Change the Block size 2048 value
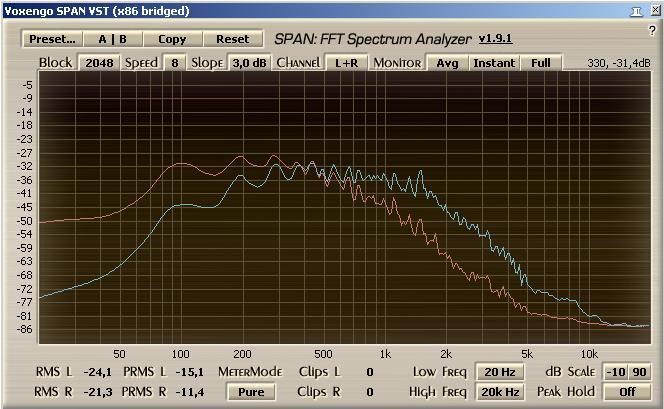This screenshot has width=664, height=409. [99, 63]
